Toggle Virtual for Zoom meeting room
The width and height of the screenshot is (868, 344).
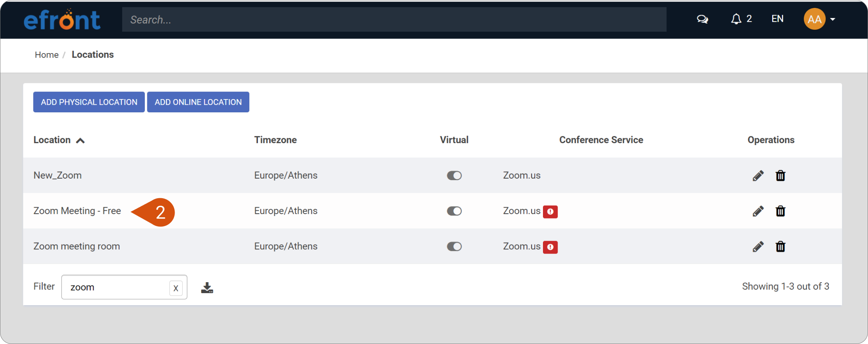454,246
